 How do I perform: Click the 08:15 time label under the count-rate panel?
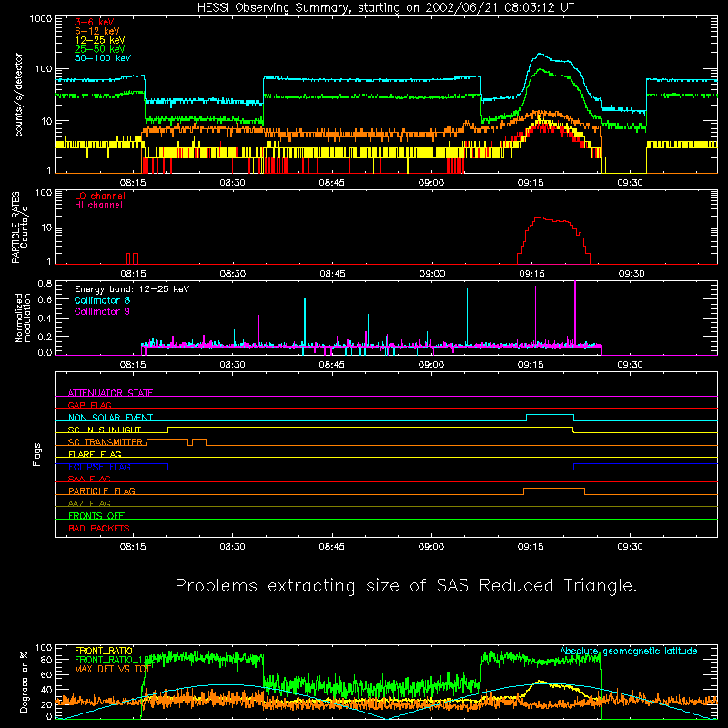coord(133,183)
